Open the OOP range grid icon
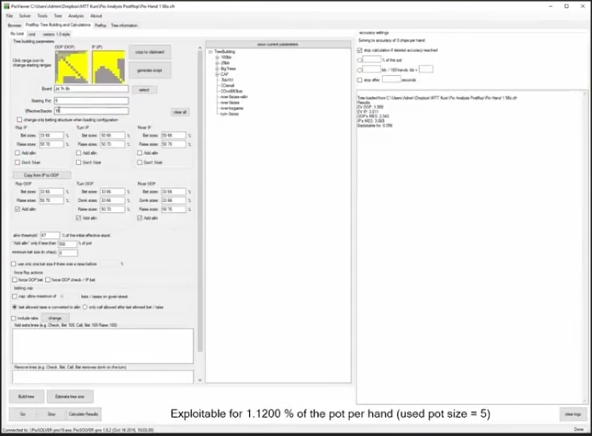Viewport: 592px width, 436px height. coord(71,67)
